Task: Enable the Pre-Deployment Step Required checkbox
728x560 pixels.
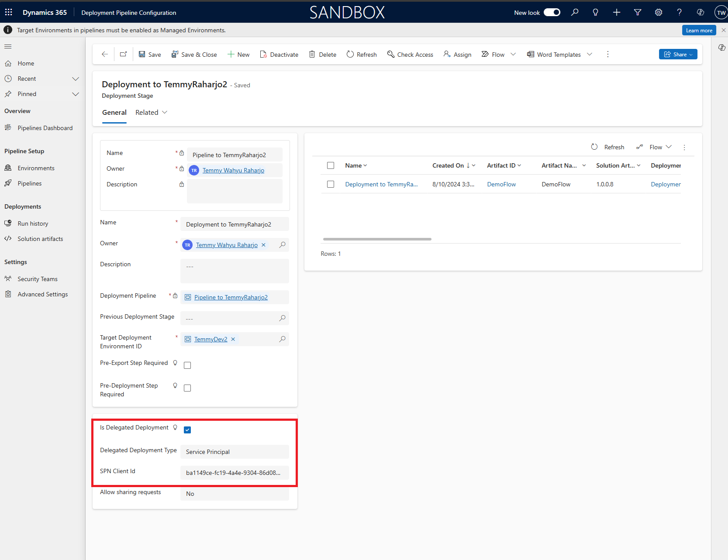Action: [x=187, y=388]
